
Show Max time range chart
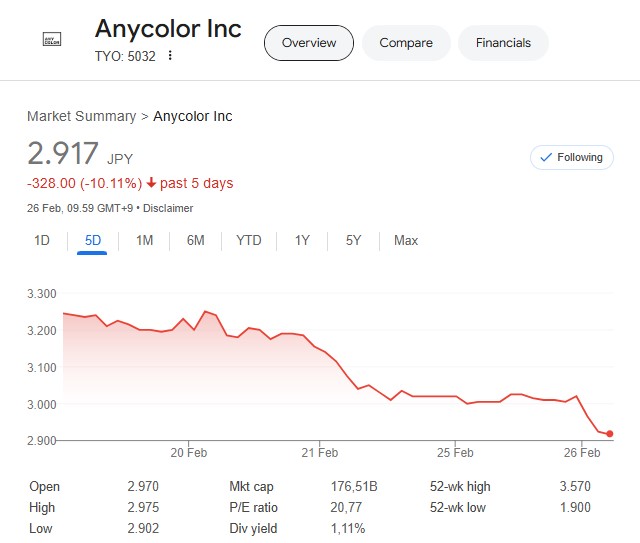click(406, 240)
